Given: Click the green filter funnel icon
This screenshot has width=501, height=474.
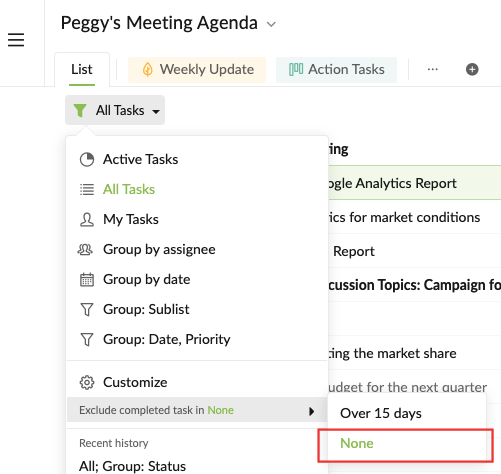Looking at the screenshot, I should click(x=80, y=110).
